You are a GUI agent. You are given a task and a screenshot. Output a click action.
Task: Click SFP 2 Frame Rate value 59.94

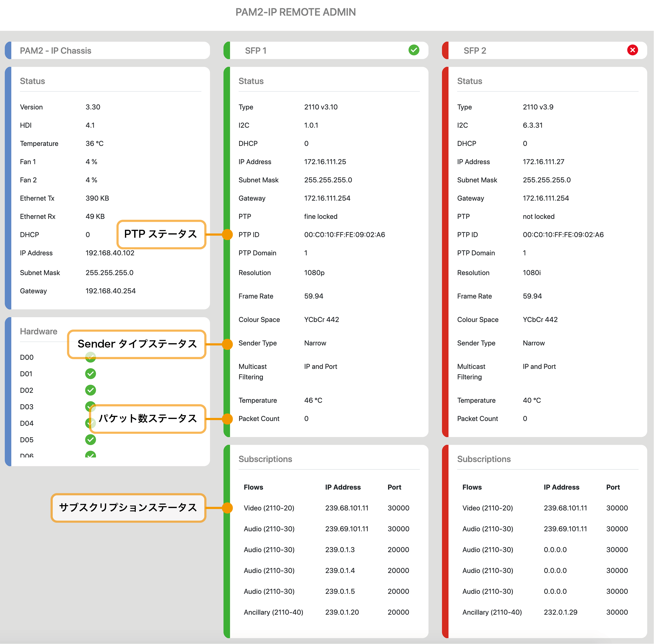click(x=532, y=296)
